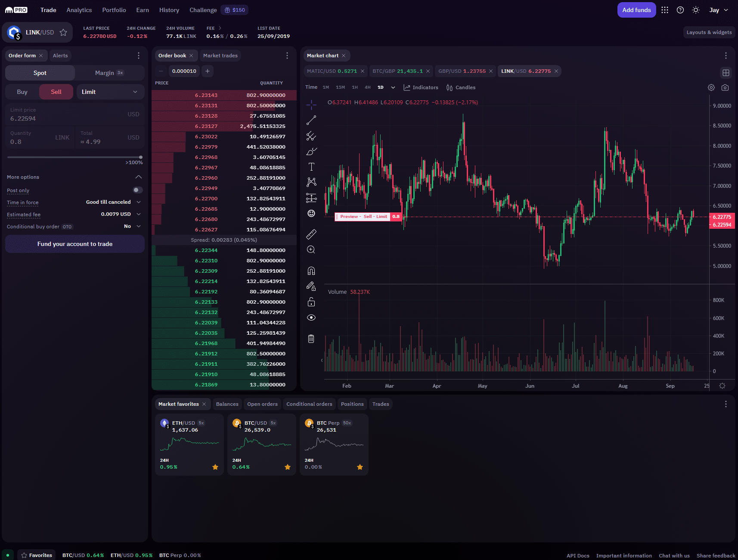This screenshot has width=738, height=560.
Task: Open Chat with us link
Action: tap(674, 556)
